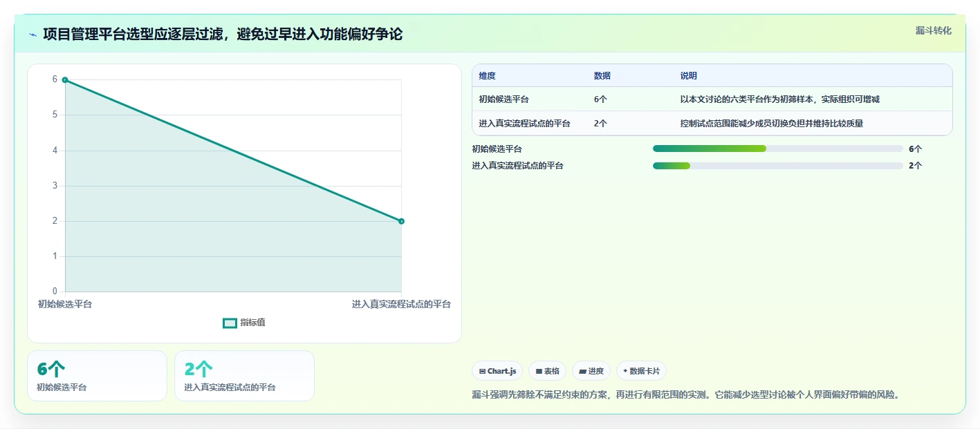Toggle the 指标值 legend swatch
The height and width of the screenshot is (429, 980).
pos(230,323)
